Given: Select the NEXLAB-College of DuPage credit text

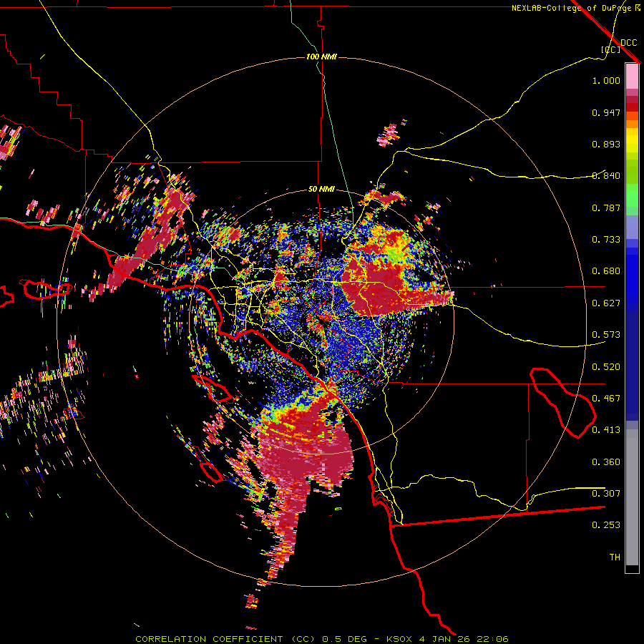Looking at the screenshot, I should pyautogui.click(x=571, y=8).
